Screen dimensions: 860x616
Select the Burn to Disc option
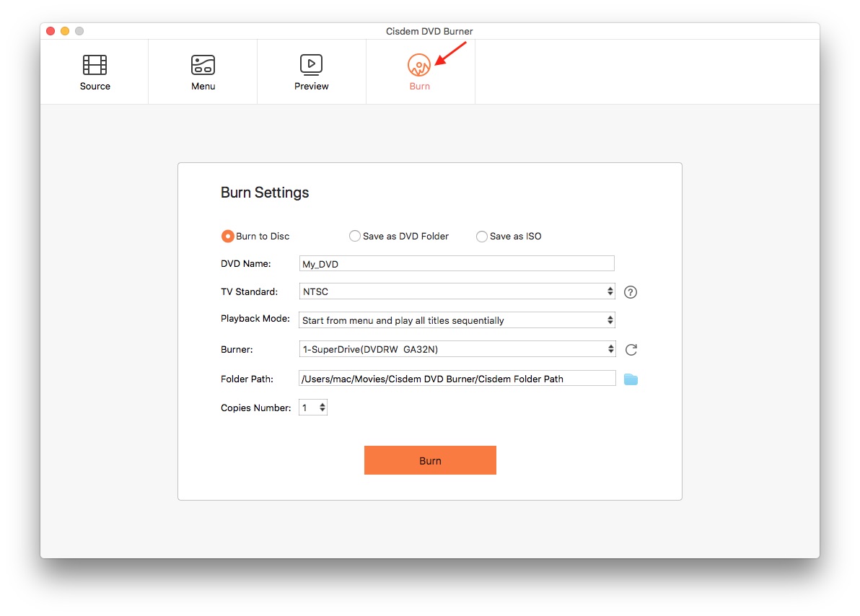(228, 236)
